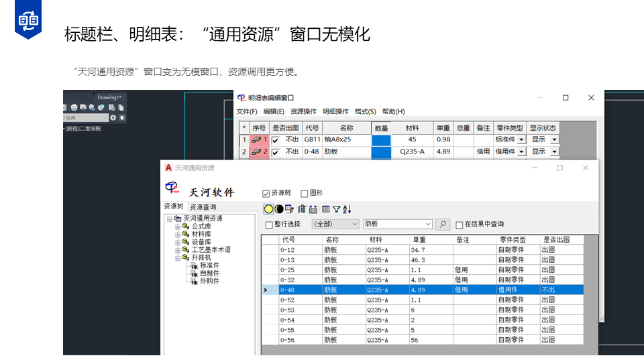Collapse the 升降机 tree node
This screenshot has width=644, height=362.
[178, 258]
